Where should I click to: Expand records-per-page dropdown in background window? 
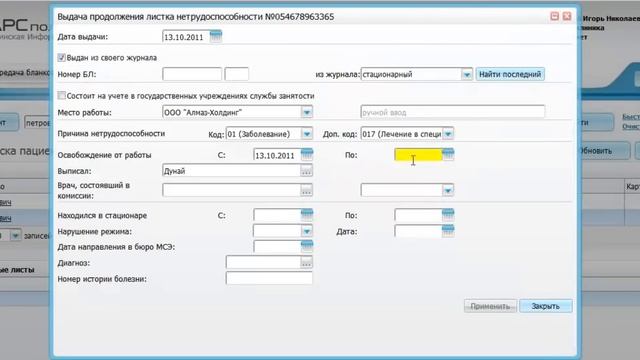pyautogui.click(x=15, y=236)
